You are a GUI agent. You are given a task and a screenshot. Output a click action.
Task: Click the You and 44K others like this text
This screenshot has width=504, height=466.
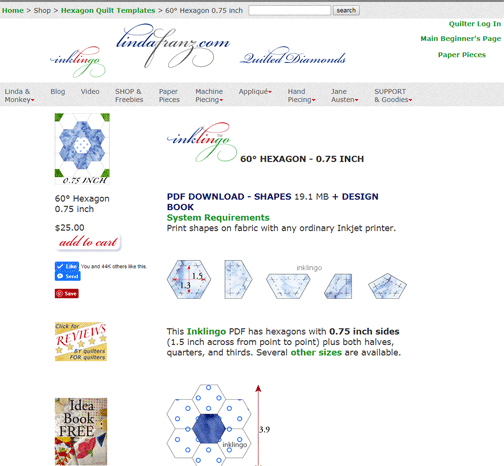114,266
